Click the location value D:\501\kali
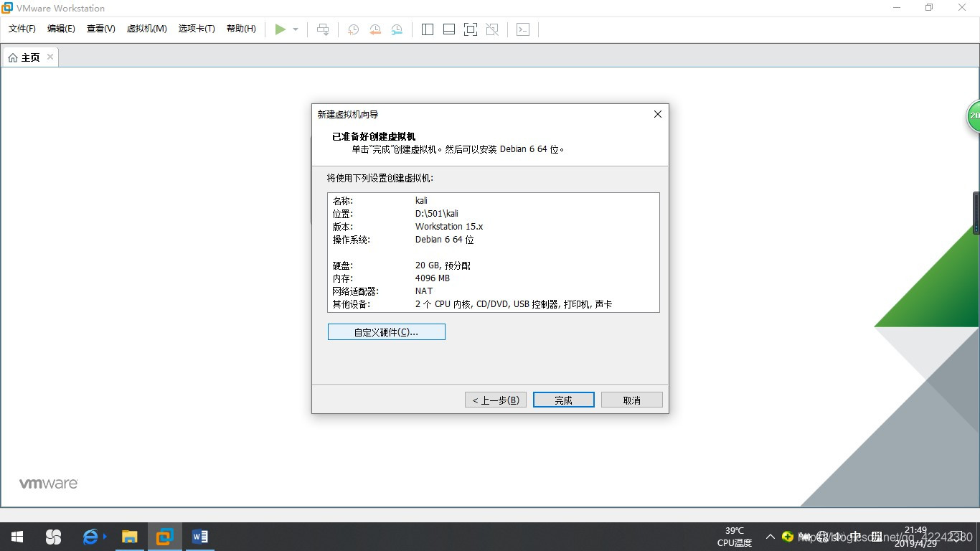The image size is (980, 551). [436, 214]
